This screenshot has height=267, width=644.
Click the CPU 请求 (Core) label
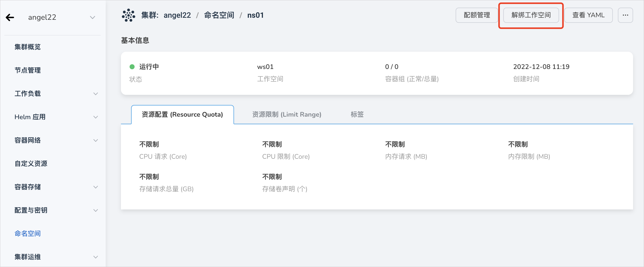(x=163, y=156)
